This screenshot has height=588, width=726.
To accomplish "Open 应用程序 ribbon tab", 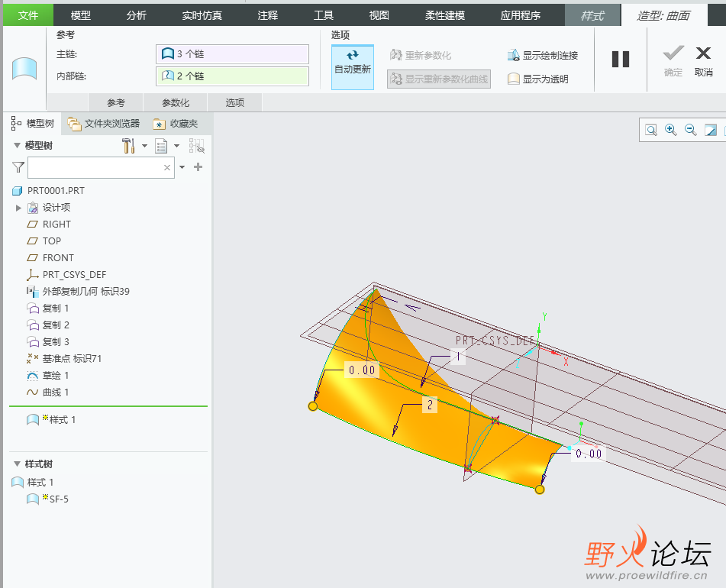I will tap(521, 15).
